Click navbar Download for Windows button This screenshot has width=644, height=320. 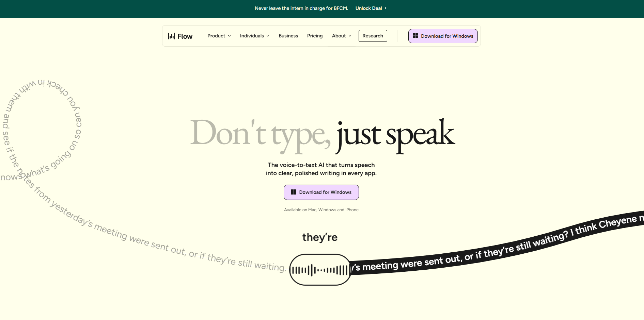click(443, 36)
